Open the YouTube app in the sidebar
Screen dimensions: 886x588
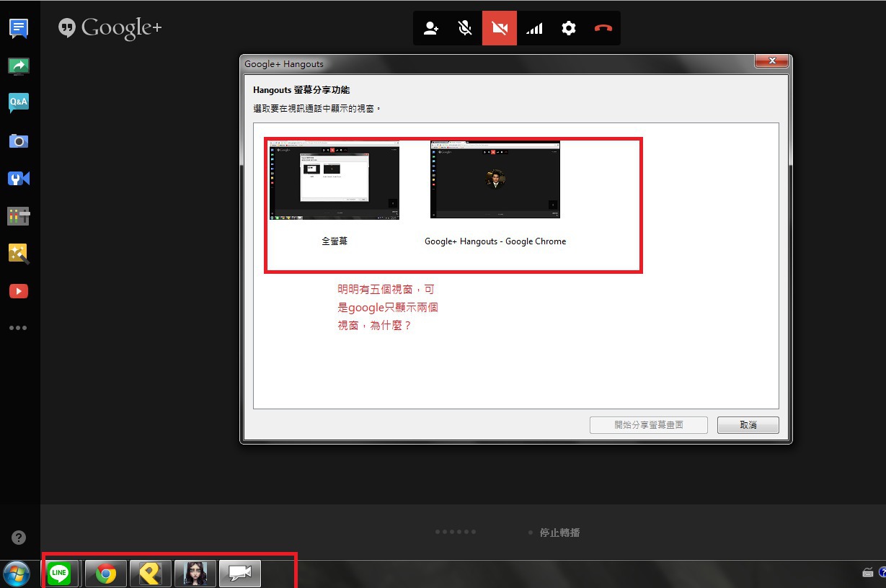(x=19, y=291)
